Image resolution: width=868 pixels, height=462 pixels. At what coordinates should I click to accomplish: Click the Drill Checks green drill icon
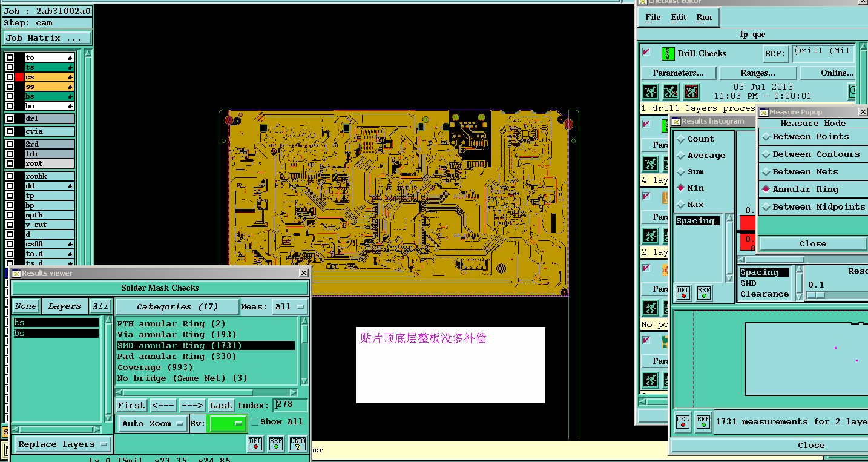668,53
